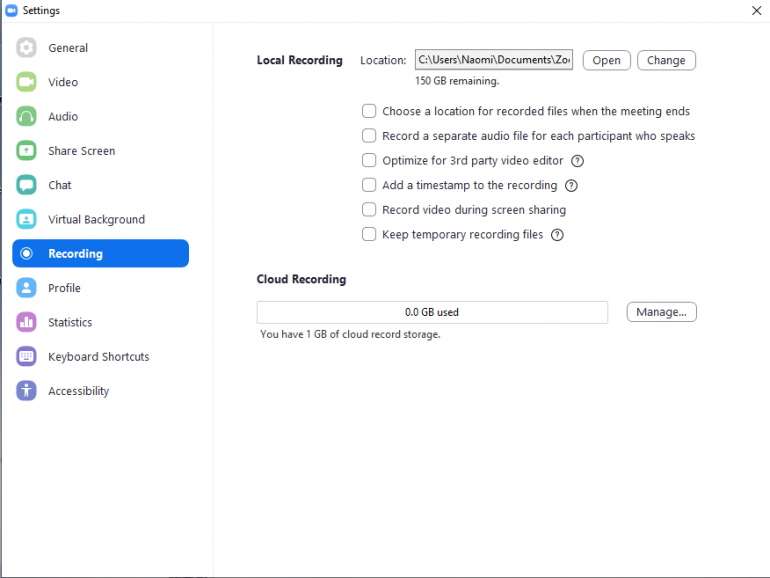Open the General settings tab

[100, 48]
